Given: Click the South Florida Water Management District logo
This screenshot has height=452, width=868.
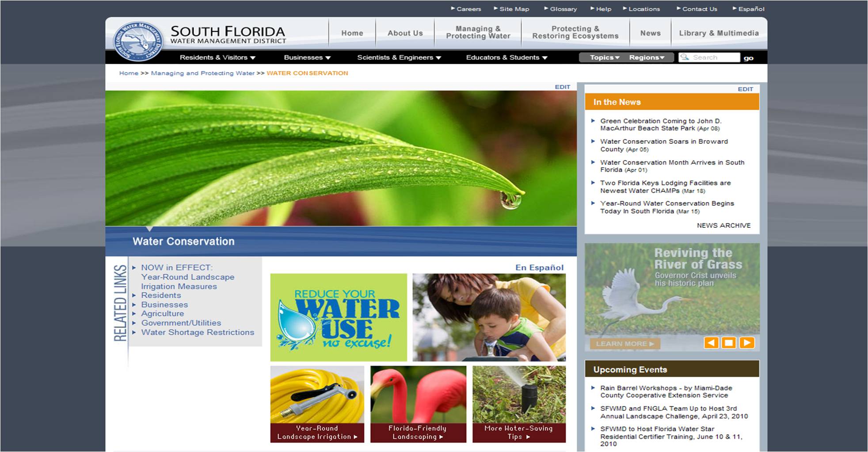Looking at the screenshot, I should click(138, 42).
